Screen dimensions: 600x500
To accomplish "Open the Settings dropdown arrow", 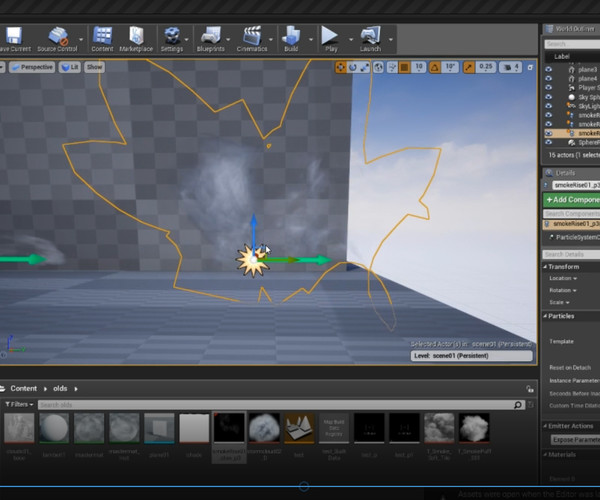I will click(x=187, y=39).
